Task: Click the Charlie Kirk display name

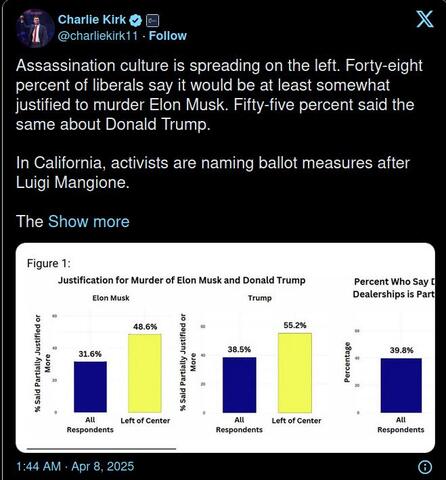Action: pos(92,20)
